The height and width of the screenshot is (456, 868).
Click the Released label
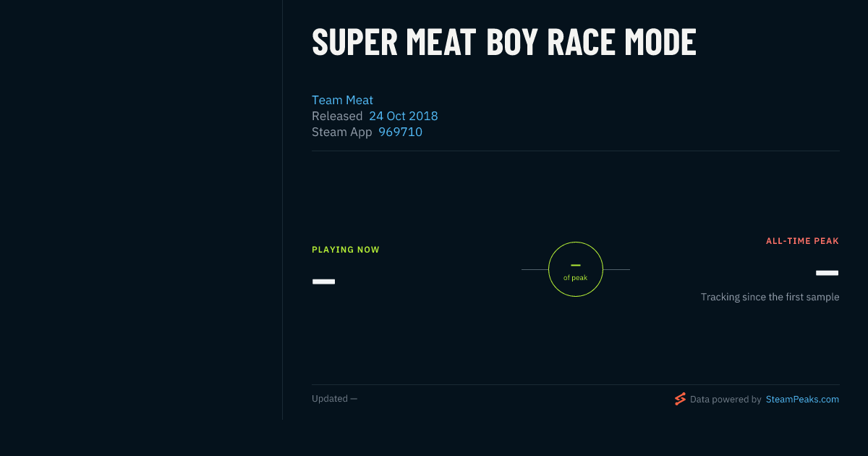337,116
